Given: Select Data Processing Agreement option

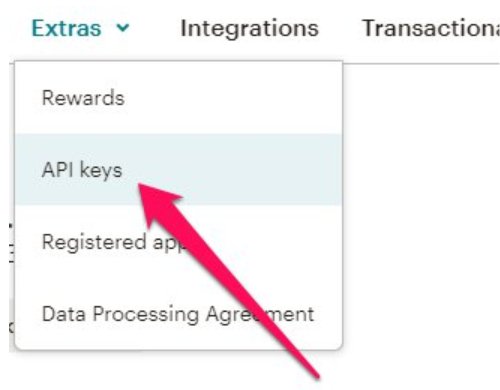Looking at the screenshot, I should [178, 314].
